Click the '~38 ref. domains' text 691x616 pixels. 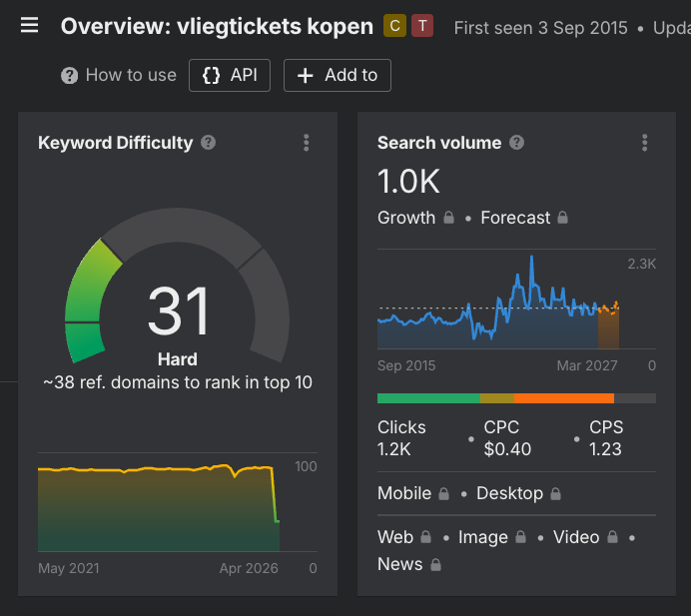pyautogui.click(x=178, y=382)
